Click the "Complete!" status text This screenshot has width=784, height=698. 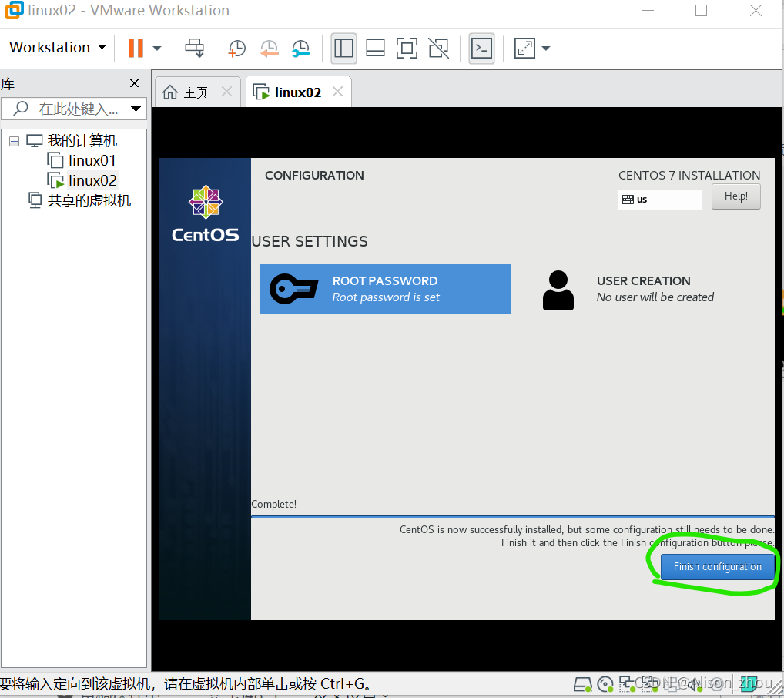point(274,504)
